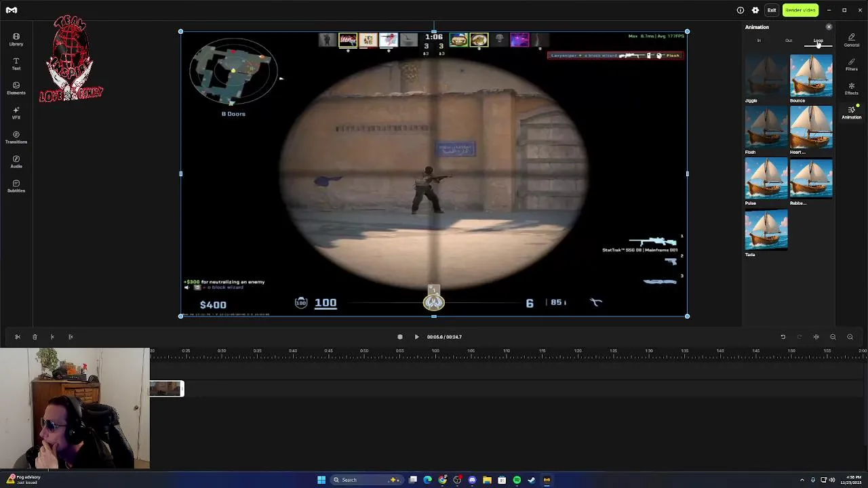This screenshot has height=488, width=868.
Task: Apply the Pulse loop animation
Action: click(x=766, y=178)
